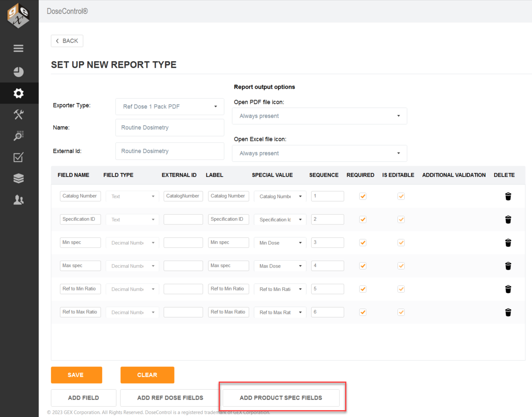Viewport: 532px width, 417px height.
Task: Toggle Is Editable for Specification ID row
Action: click(401, 220)
